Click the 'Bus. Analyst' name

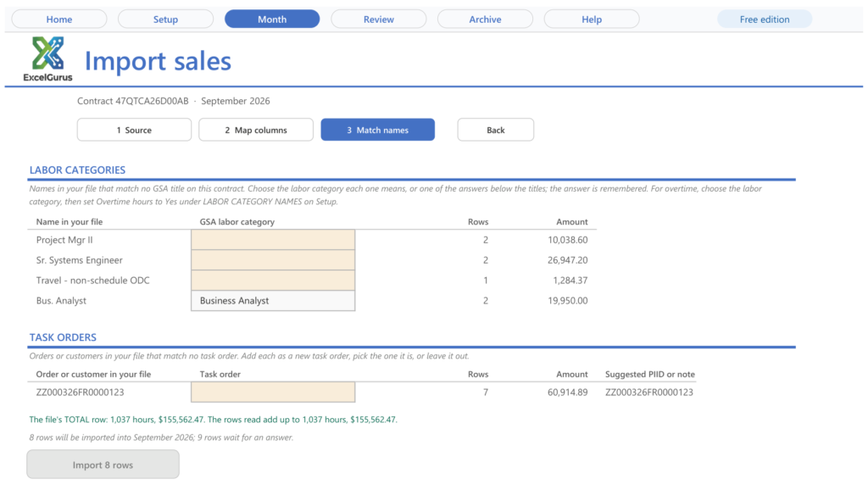click(61, 301)
